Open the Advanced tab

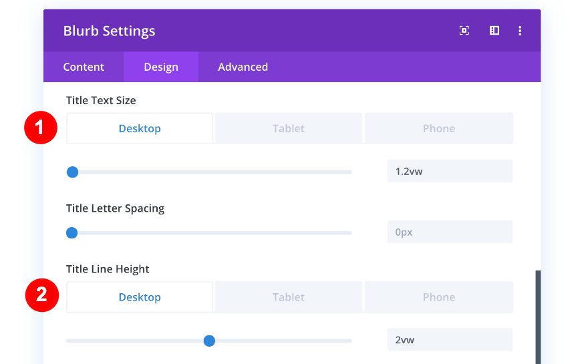[x=243, y=67]
